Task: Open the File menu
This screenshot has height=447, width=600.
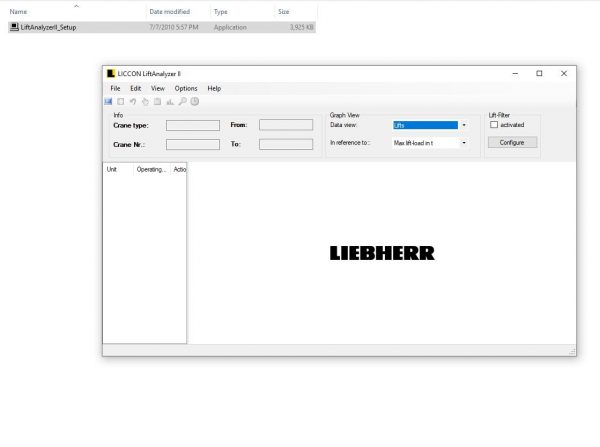Action: point(115,88)
